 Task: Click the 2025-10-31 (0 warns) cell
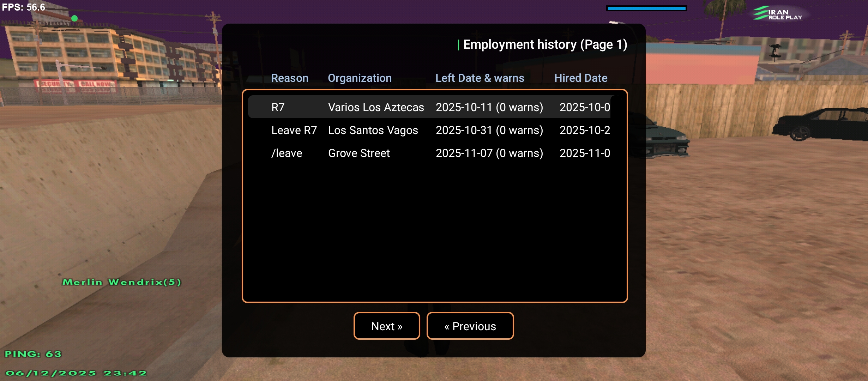tap(489, 130)
